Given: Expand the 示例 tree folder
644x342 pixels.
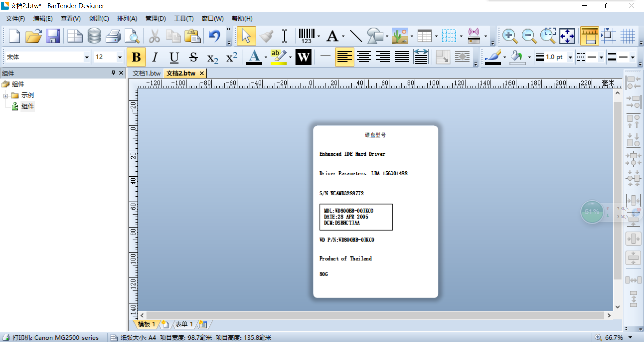Looking at the screenshot, I should tap(6, 96).
